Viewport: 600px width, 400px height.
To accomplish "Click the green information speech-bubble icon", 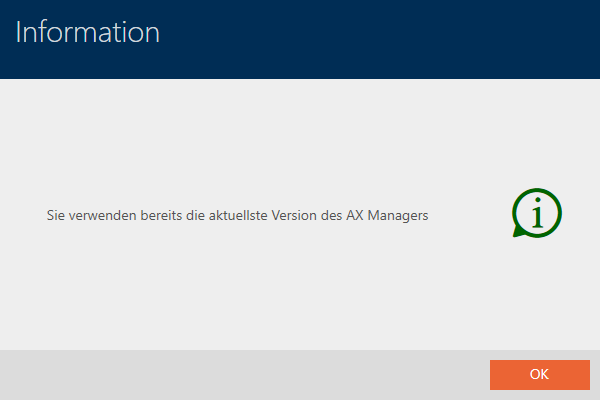I will (x=537, y=213).
